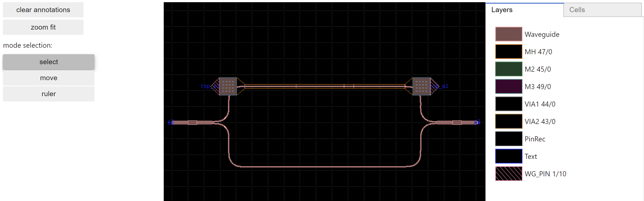644x201 pixels.
Task: Click the M2 45/0 green swatch
Action: [509, 69]
